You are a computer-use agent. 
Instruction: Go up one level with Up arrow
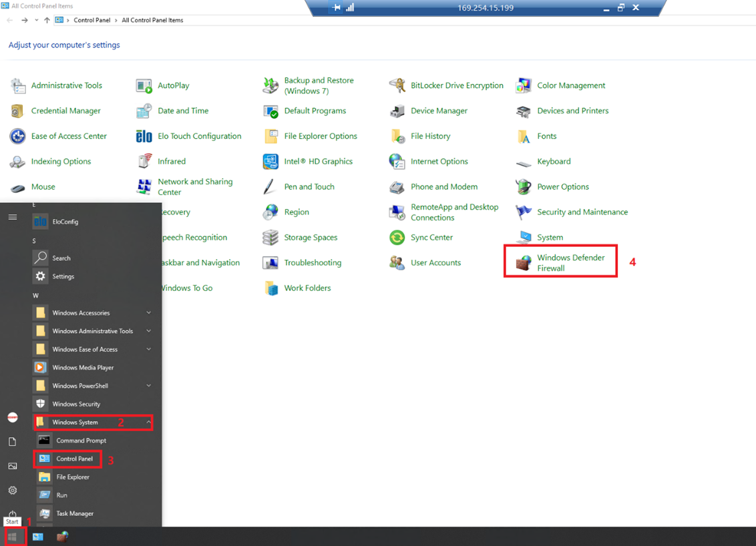[x=47, y=20]
